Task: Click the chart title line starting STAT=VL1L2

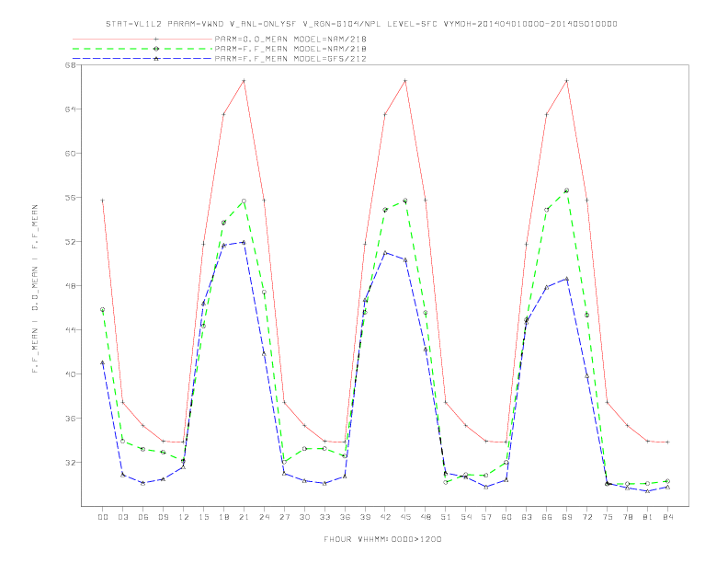Action: coord(361,24)
